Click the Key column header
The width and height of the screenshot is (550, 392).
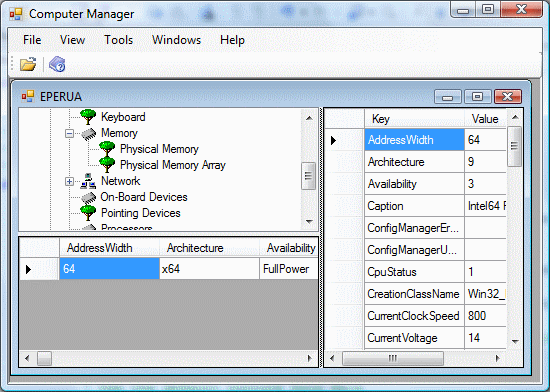click(414, 119)
